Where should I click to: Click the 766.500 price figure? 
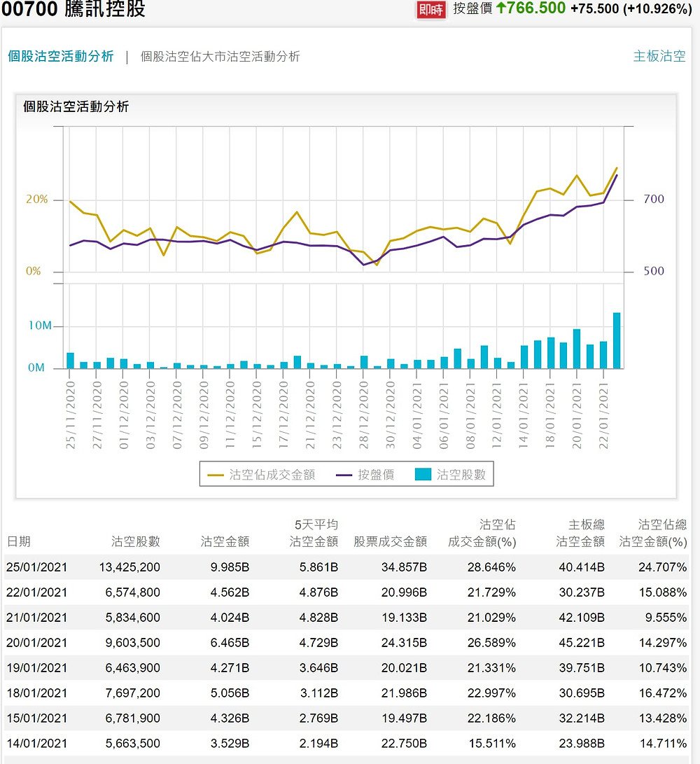(x=536, y=8)
